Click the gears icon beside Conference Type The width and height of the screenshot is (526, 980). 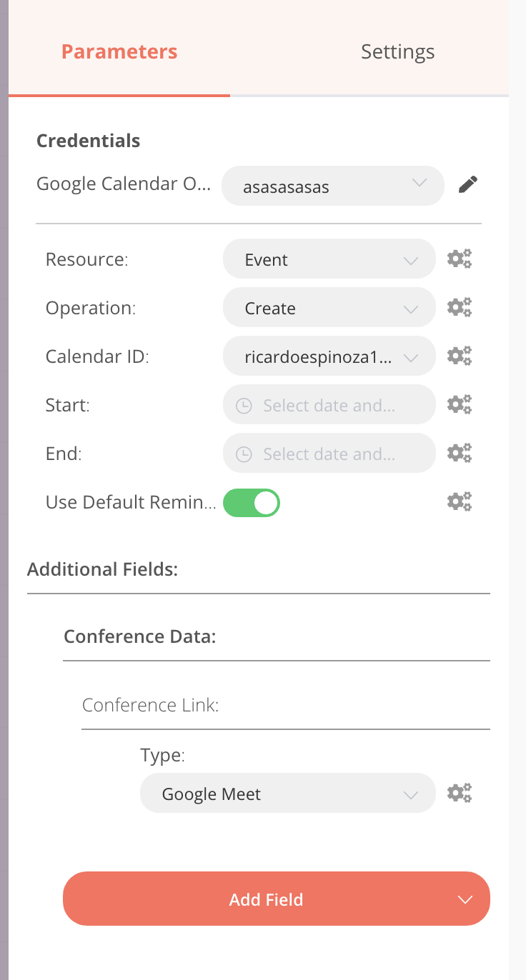[460, 793]
